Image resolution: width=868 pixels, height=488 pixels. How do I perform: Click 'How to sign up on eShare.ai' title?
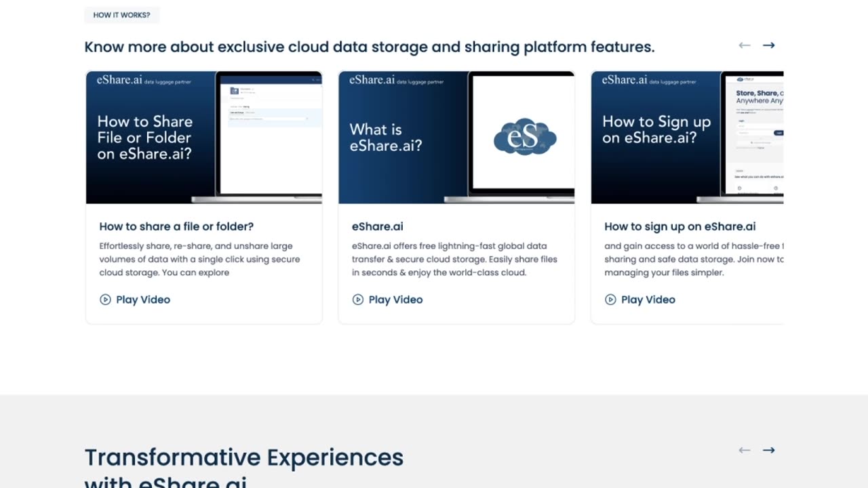(x=680, y=226)
